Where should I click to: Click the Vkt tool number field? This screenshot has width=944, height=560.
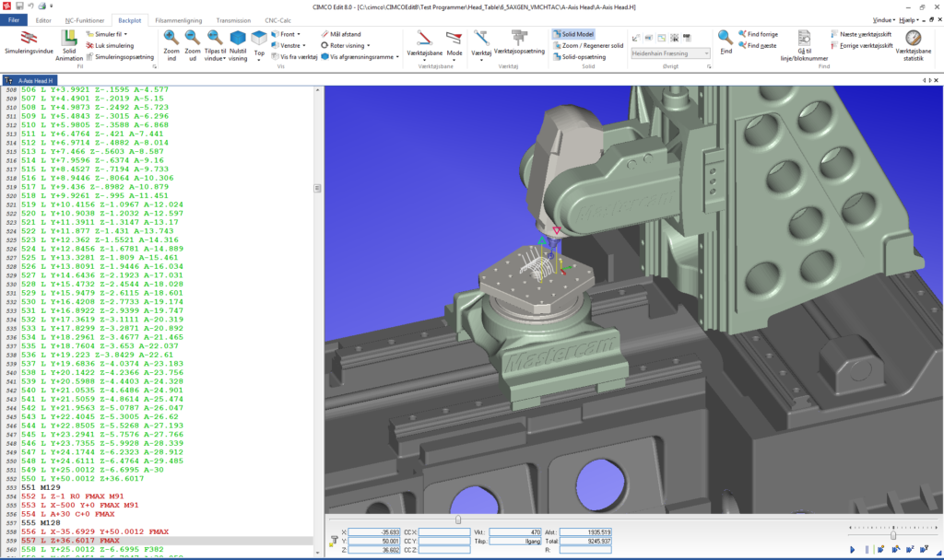point(514,532)
